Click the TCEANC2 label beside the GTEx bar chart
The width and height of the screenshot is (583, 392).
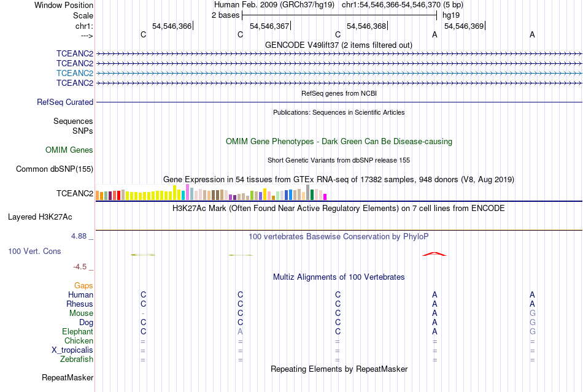click(75, 194)
